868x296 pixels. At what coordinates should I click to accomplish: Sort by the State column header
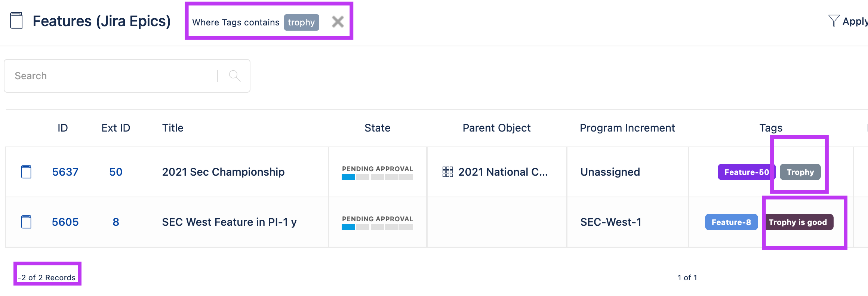[377, 128]
